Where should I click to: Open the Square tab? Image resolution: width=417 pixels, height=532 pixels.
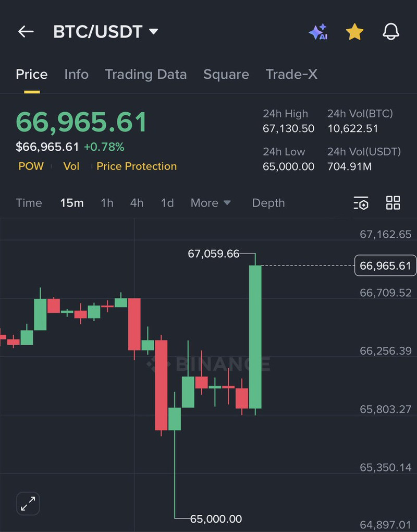226,75
